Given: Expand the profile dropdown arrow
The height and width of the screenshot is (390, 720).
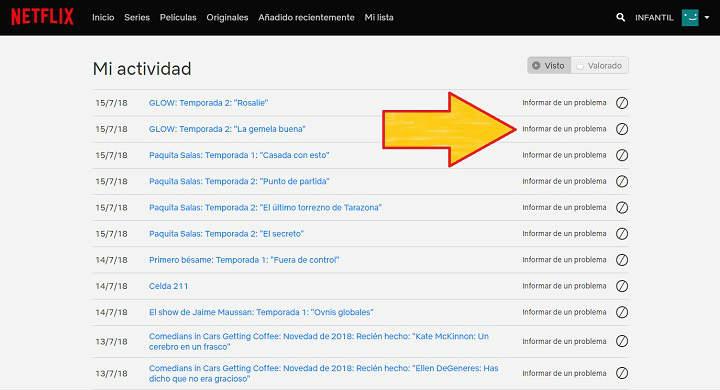Looking at the screenshot, I should coord(707,17).
